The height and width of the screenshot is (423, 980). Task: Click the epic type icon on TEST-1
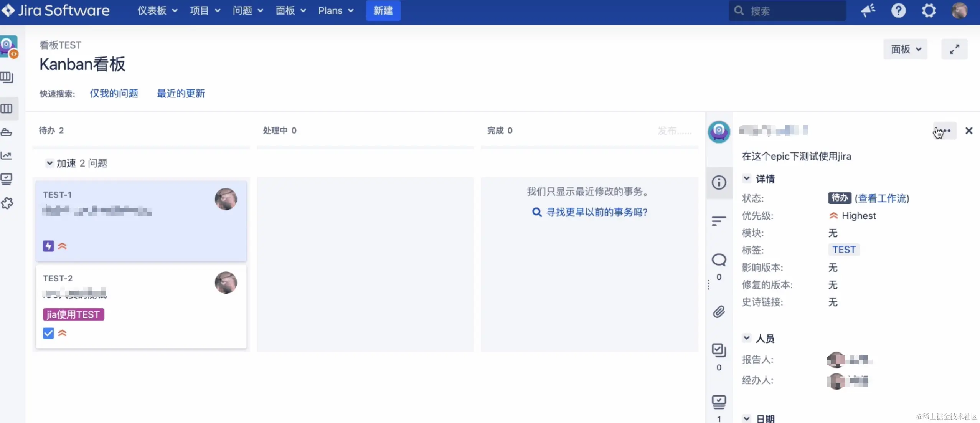(48, 246)
